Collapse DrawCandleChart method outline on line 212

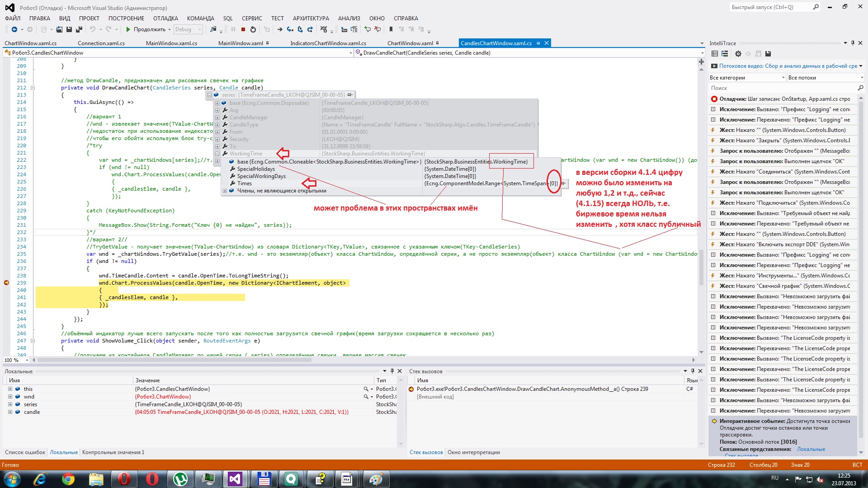tap(33, 88)
